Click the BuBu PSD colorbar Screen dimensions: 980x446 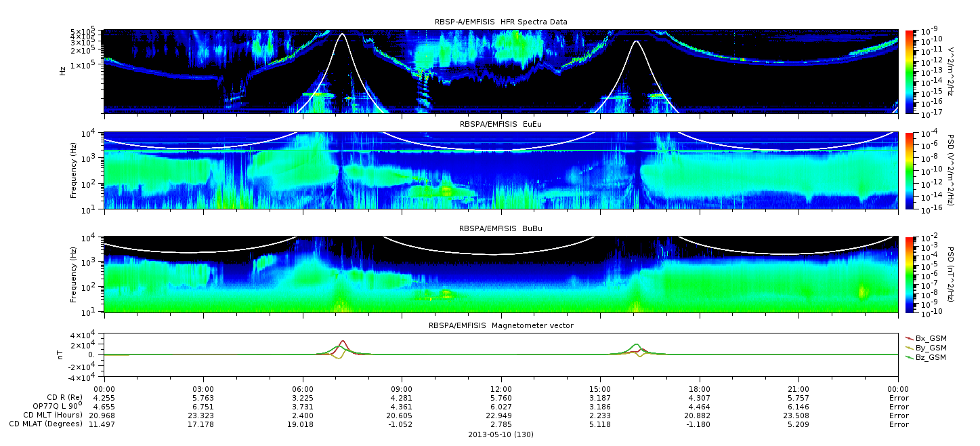[x=909, y=274]
